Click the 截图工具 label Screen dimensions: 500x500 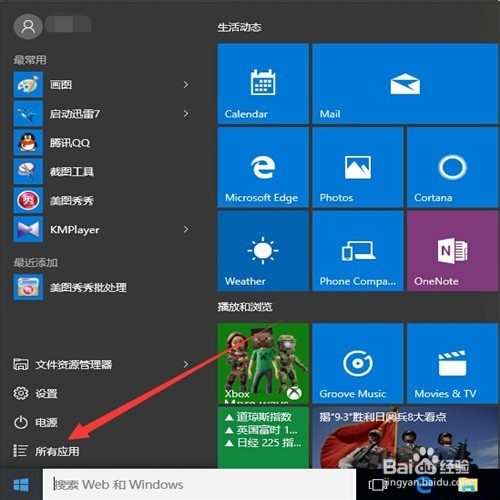click(x=72, y=172)
